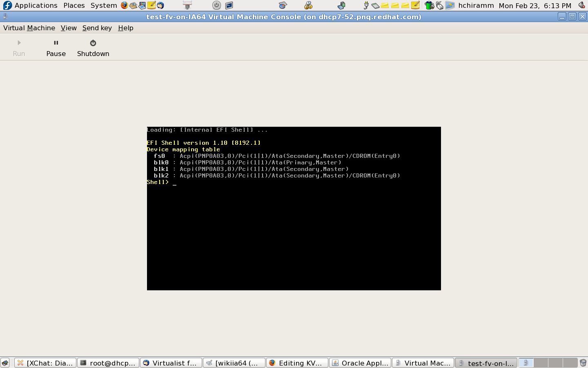Click the Fedora logo icon
The height and width of the screenshot is (368, 588).
[7, 5]
